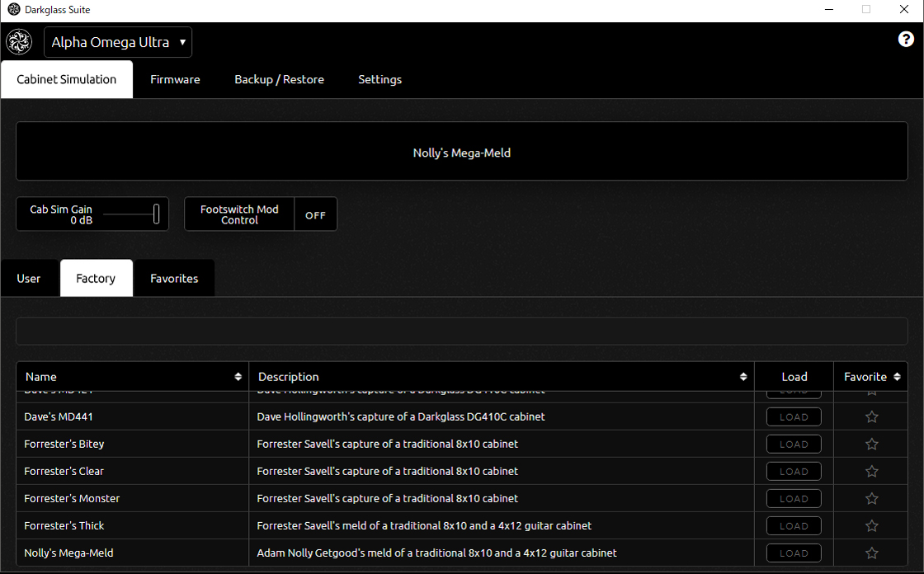Click the Cab Sim Gain slider handle
Viewport: 924px width, 574px height.
point(156,214)
